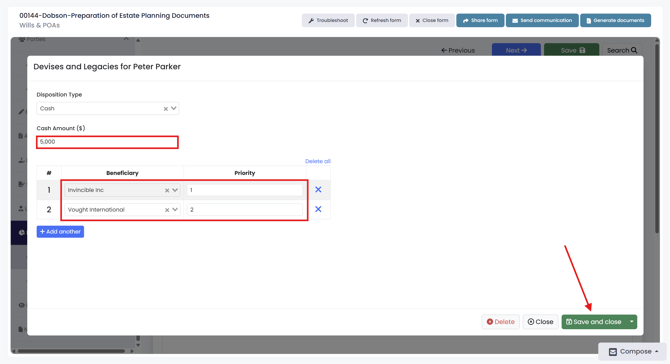670x364 pixels.
Task: Collapse the Parties sidebar section
Action: pyautogui.click(x=126, y=39)
